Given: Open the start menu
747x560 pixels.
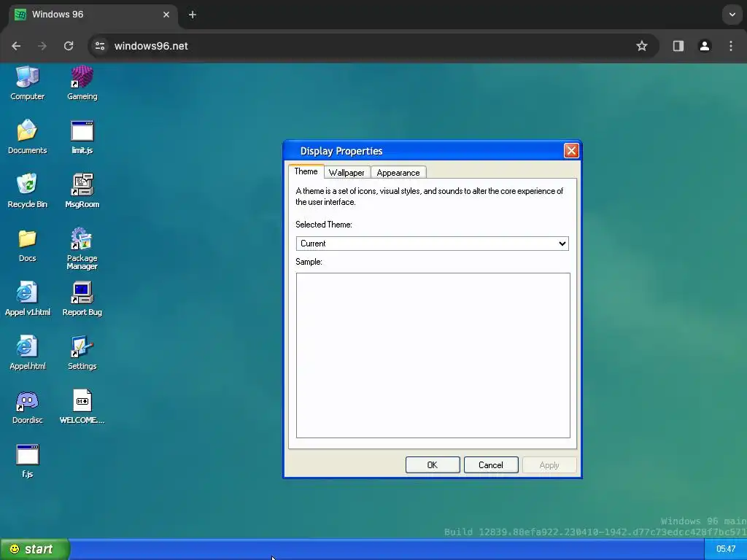Looking at the screenshot, I should coord(34,549).
